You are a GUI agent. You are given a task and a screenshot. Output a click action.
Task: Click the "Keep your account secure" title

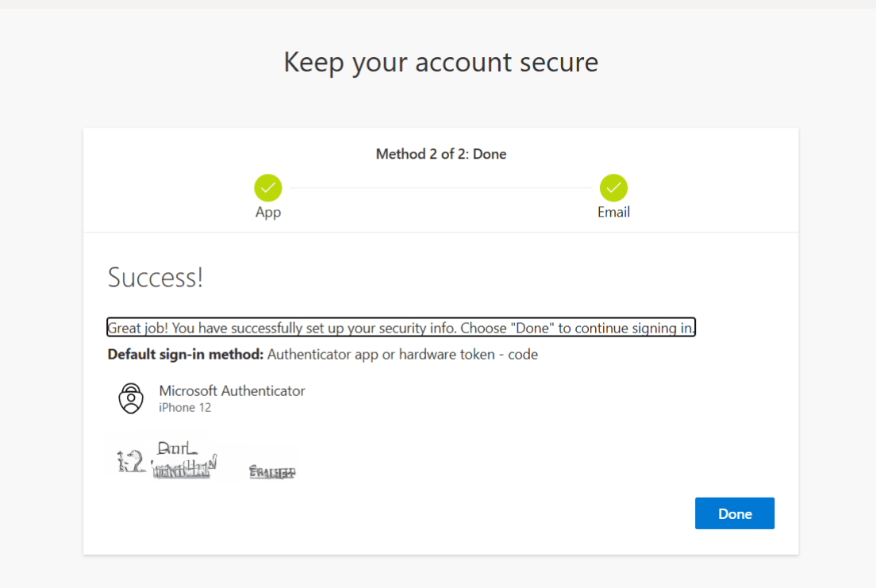point(441,62)
